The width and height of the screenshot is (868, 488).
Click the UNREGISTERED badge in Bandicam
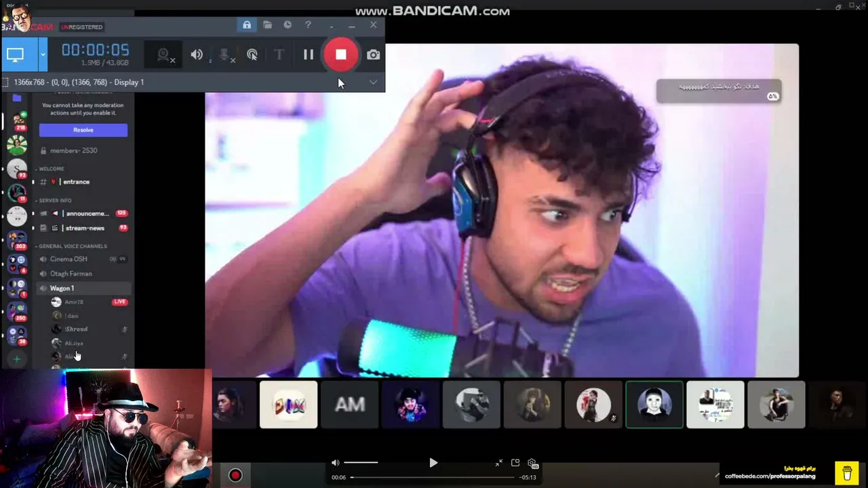[82, 27]
